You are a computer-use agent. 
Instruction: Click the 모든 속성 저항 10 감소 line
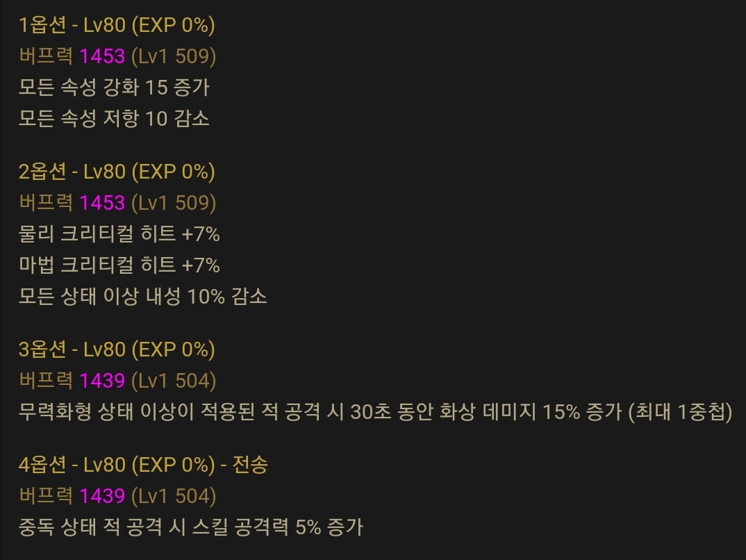[x=114, y=119]
